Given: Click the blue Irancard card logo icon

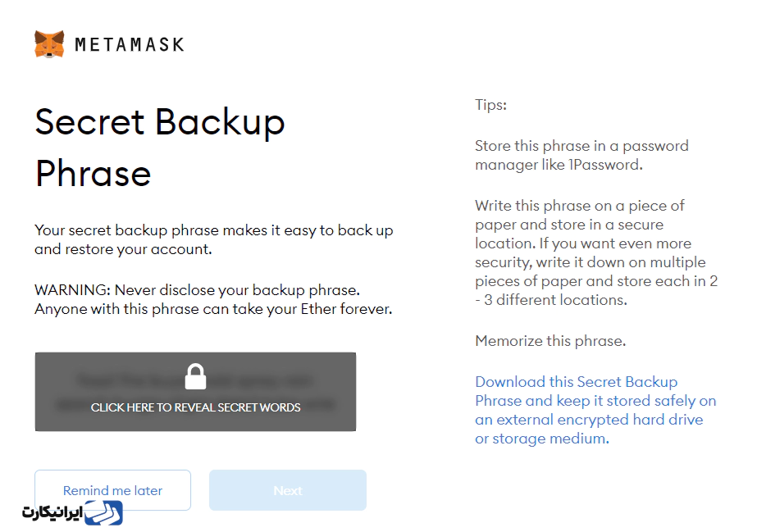Looking at the screenshot, I should (104, 512).
